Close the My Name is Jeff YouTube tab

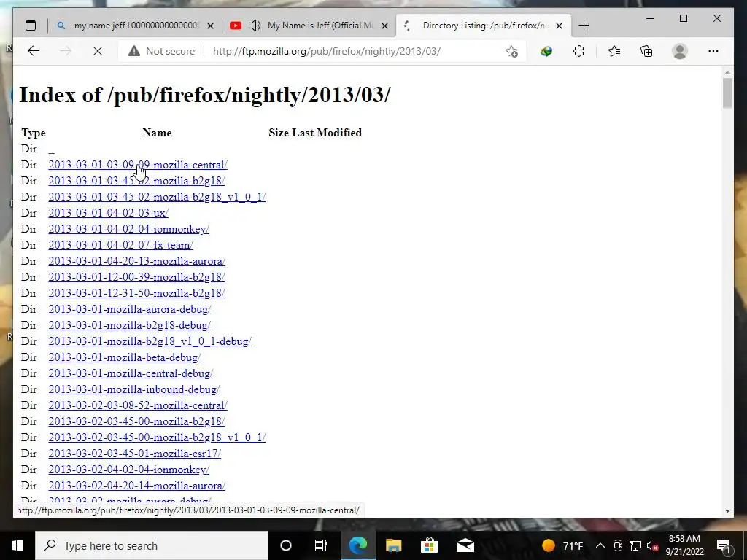point(385,26)
